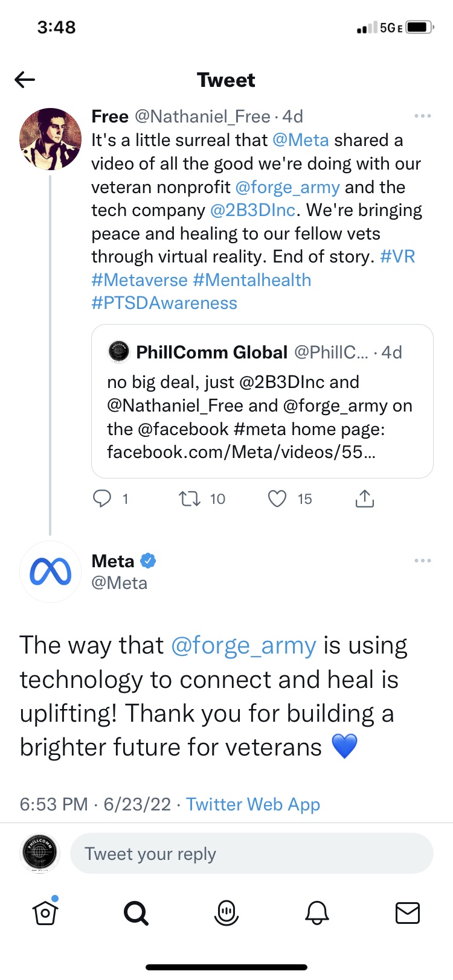Open Spaces microphone tab

tap(226, 912)
